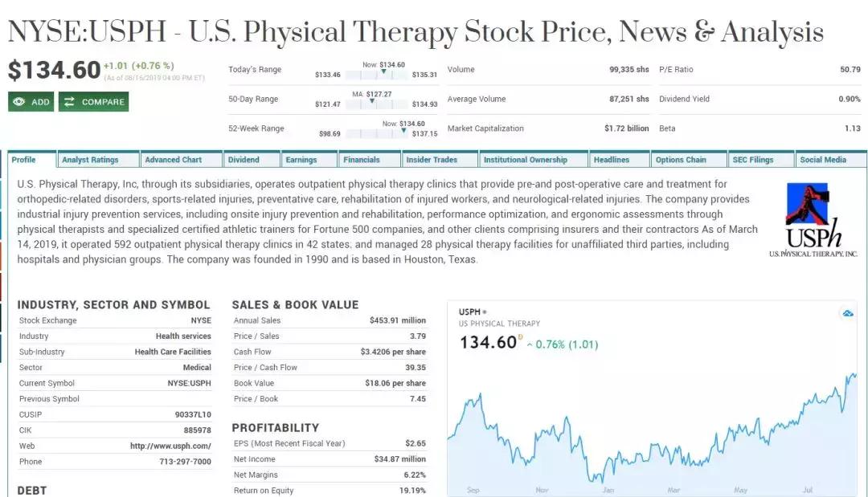Switch to the SEC Filings tab
Viewport: 868px width, 497px height.
tap(752, 160)
